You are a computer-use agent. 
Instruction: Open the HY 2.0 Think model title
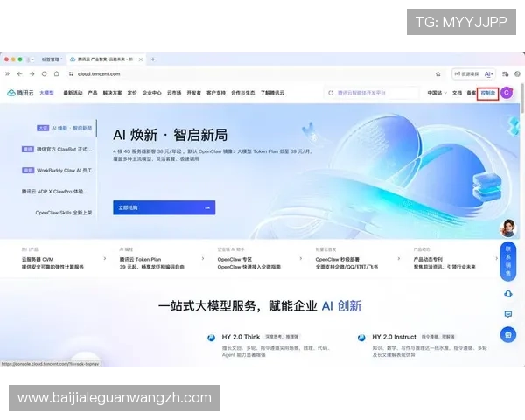[x=241, y=337]
